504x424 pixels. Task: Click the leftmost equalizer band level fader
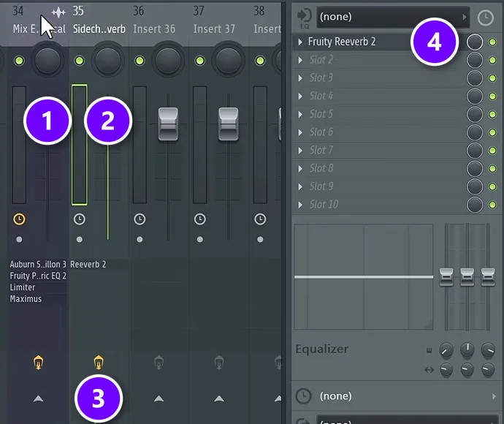coord(446,276)
